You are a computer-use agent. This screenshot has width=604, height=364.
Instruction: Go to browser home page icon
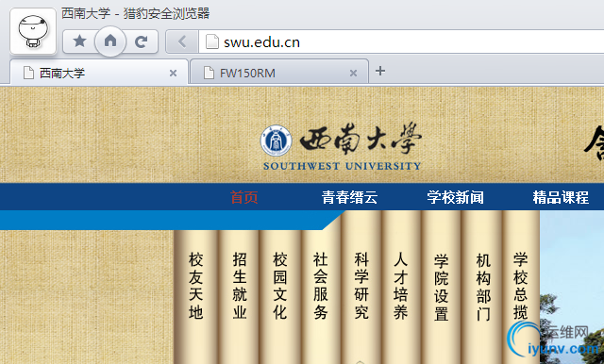[x=110, y=41]
